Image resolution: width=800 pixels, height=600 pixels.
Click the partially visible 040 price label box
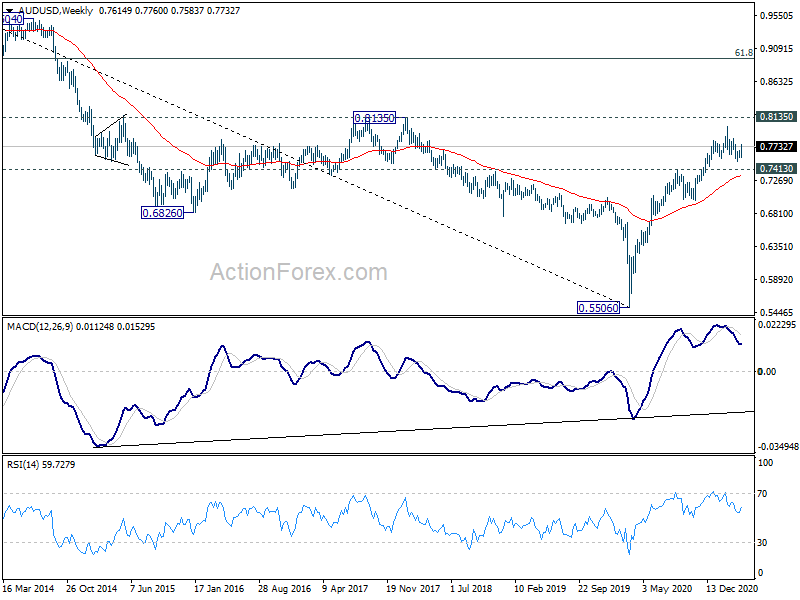tap(13, 19)
